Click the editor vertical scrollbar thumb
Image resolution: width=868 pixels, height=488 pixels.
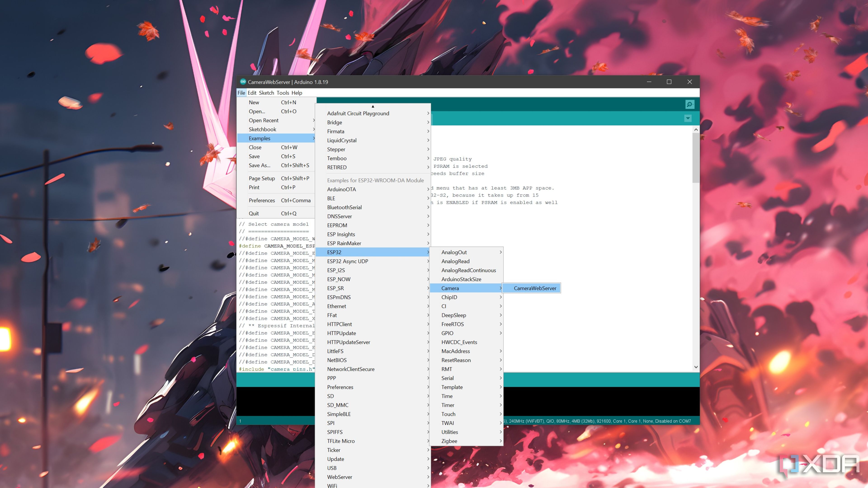(696, 158)
